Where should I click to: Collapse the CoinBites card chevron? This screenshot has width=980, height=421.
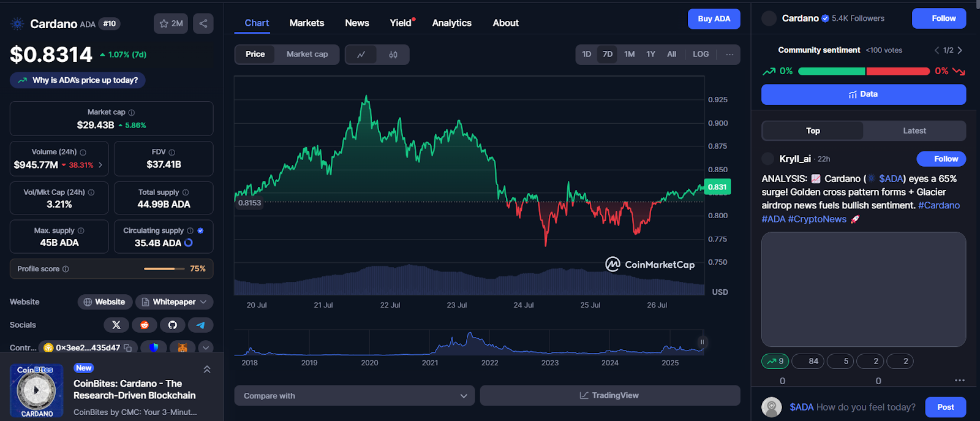(207, 369)
